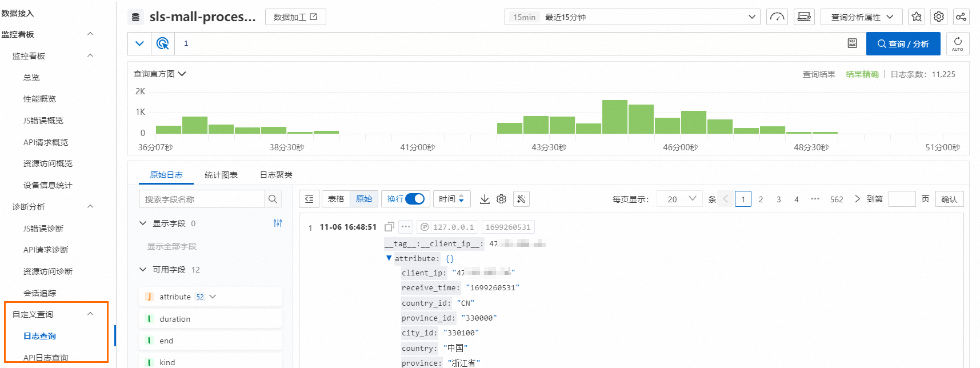Go to next page arrow
Image resolution: width=980 pixels, height=368 pixels.
(857, 199)
